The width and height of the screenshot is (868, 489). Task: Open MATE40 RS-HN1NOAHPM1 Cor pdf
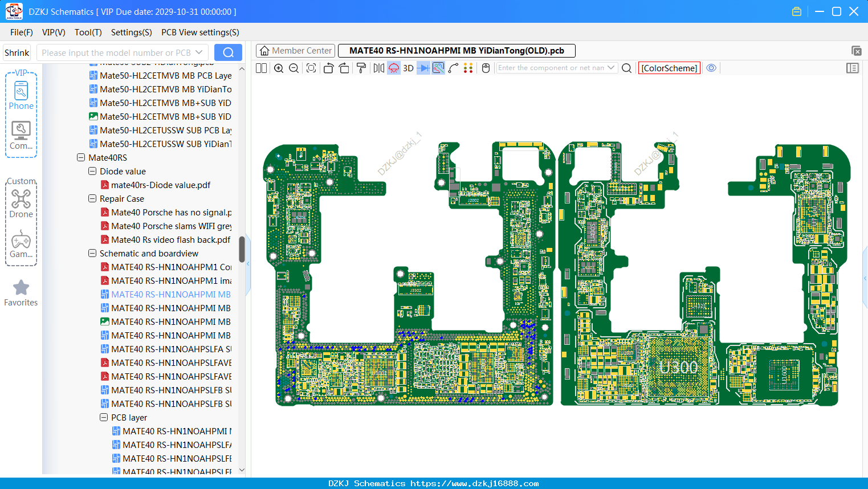pyautogui.click(x=166, y=267)
